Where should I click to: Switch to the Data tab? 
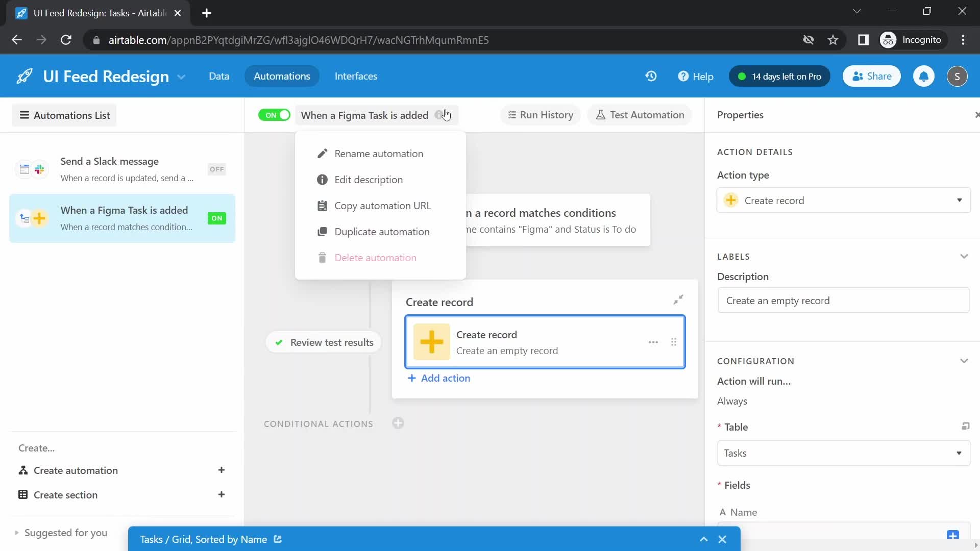click(x=219, y=76)
